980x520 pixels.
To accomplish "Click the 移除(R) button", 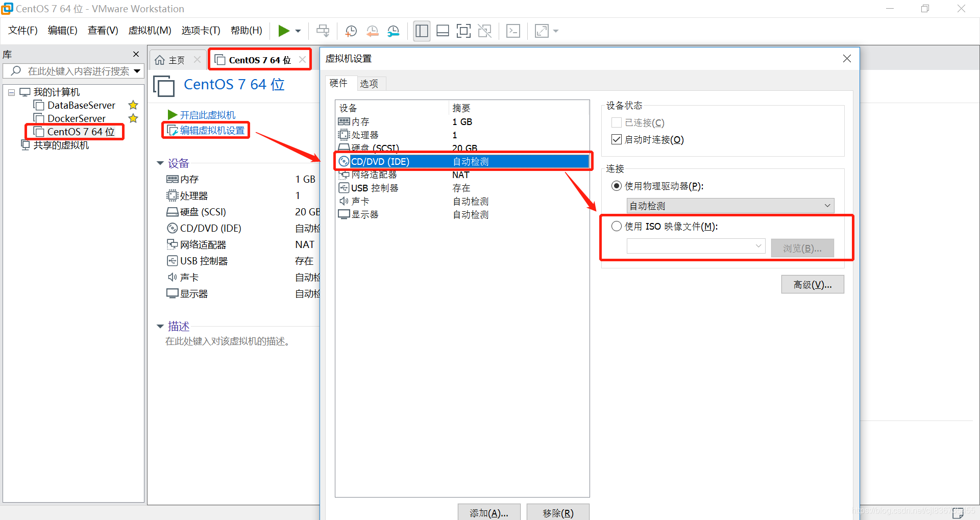I will tap(558, 512).
